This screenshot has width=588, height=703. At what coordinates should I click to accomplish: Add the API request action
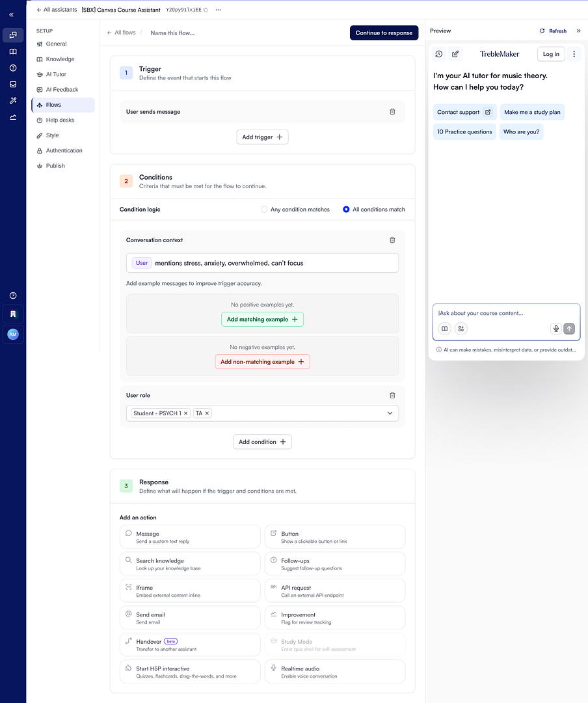point(335,590)
